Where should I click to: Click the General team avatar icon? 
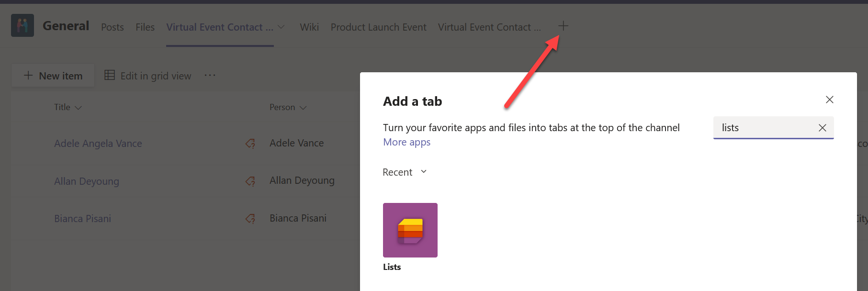tap(23, 25)
